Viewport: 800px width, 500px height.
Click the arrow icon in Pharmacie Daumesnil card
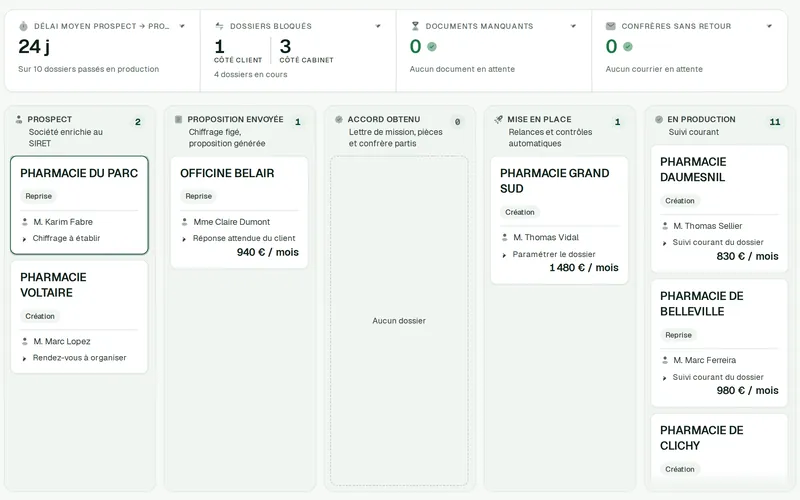(664, 243)
